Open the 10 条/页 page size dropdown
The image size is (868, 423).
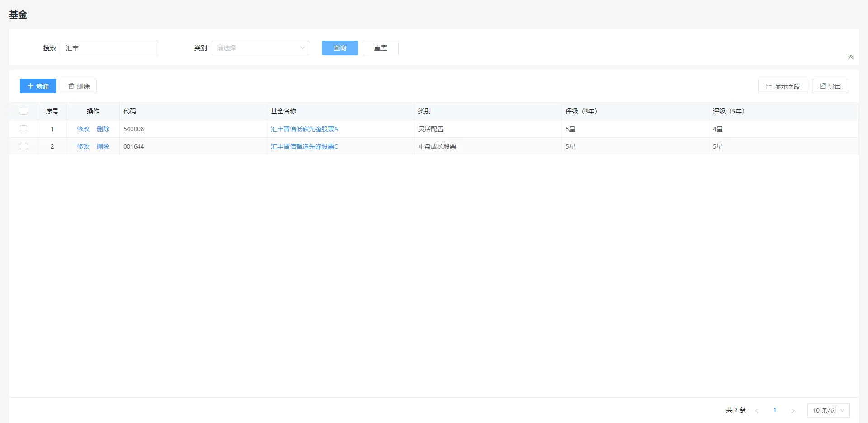828,410
